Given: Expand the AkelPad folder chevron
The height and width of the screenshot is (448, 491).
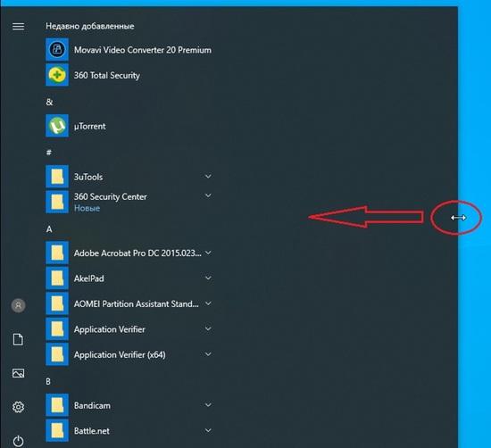Looking at the screenshot, I should coord(208,278).
